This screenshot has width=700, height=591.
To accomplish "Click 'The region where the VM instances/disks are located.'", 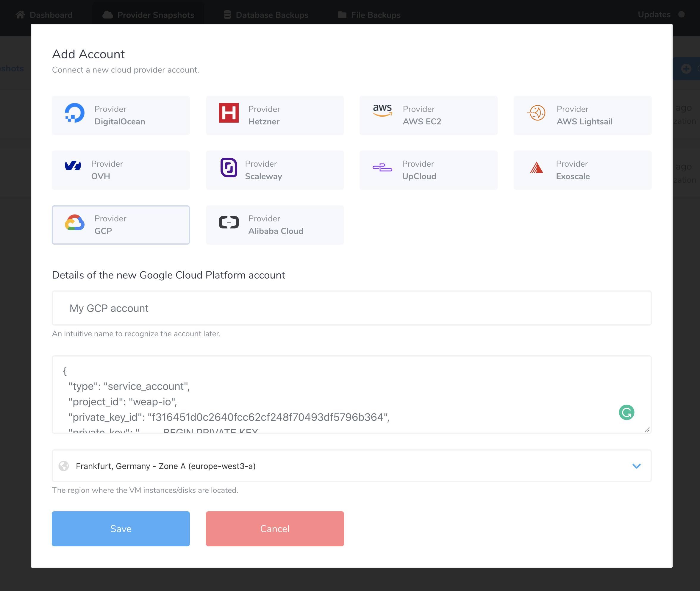I will (145, 490).
